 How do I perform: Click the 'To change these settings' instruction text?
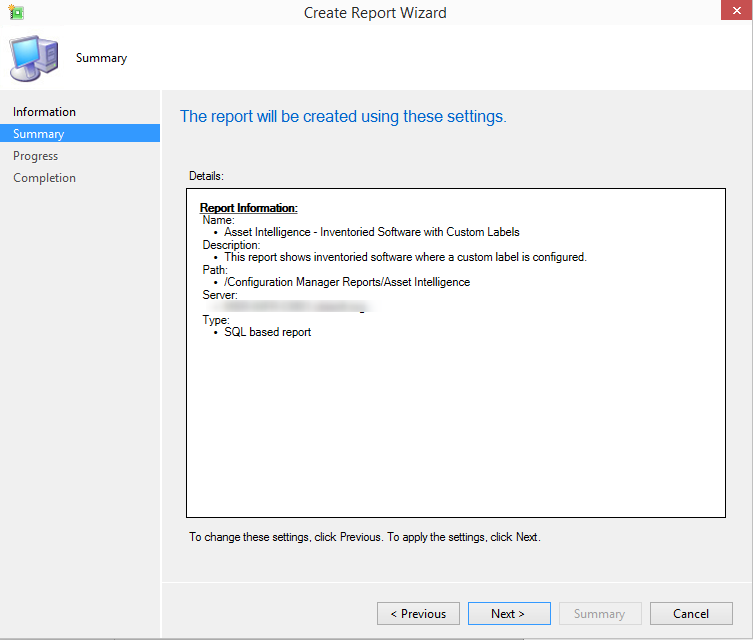click(x=364, y=537)
